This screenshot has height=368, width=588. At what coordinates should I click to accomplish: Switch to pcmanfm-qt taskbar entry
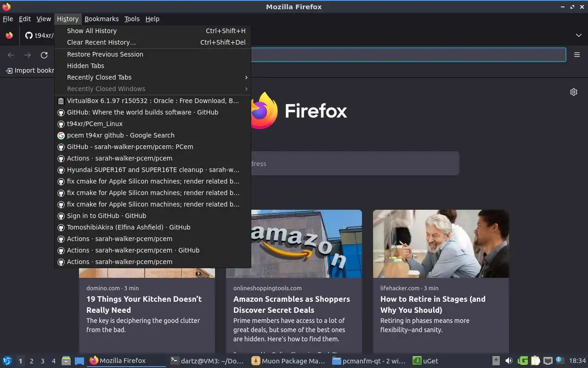tap(369, 361)
